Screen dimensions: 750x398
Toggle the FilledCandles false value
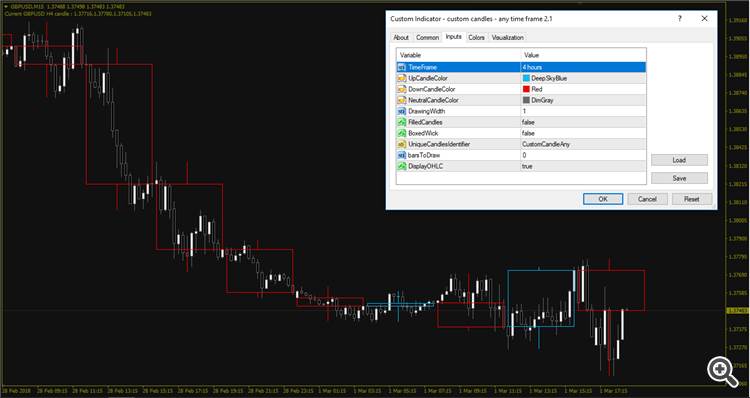(583, 122)
